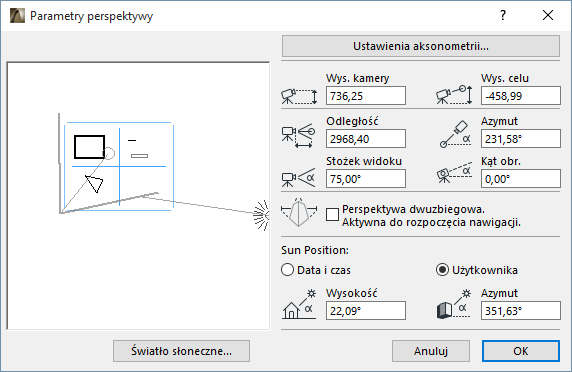The image size is (572, 372).
Task: Click the target height icon
Action: [x=454, y=95]
